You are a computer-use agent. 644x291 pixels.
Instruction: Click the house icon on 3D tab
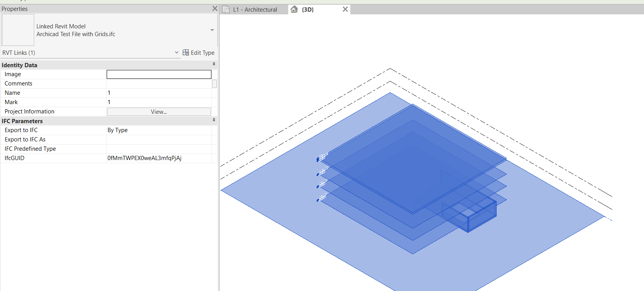[x=294, y=9]
